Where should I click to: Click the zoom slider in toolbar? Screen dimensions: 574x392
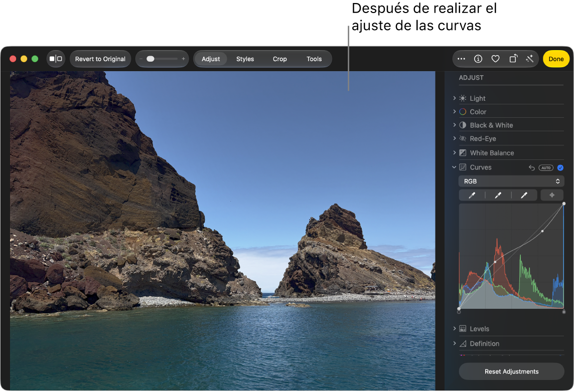click(162, 59)
